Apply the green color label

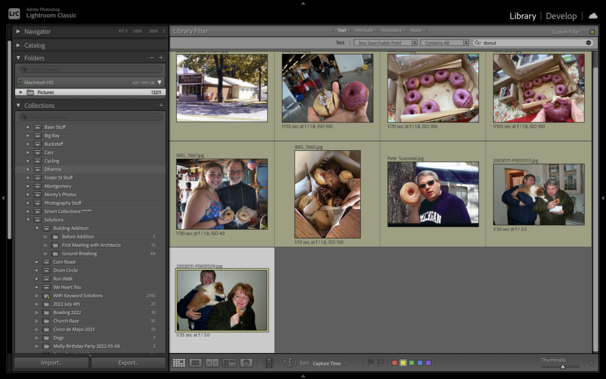pyautogui.click(x=412, y=363)
